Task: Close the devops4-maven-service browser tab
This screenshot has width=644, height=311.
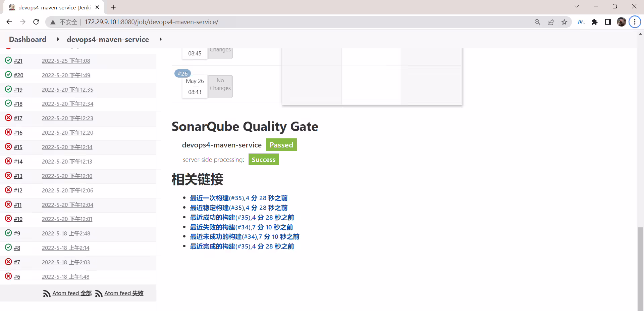Action: click(97, 7)
